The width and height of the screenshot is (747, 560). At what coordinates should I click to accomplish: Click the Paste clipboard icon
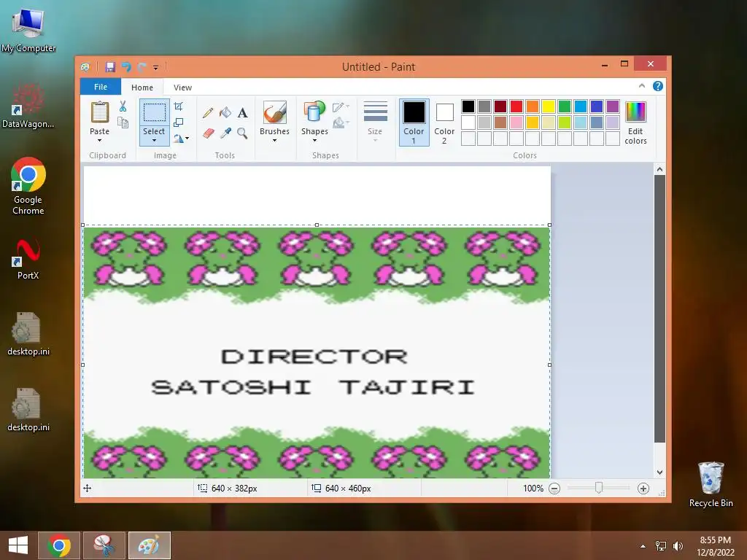[x=99, y=112]
